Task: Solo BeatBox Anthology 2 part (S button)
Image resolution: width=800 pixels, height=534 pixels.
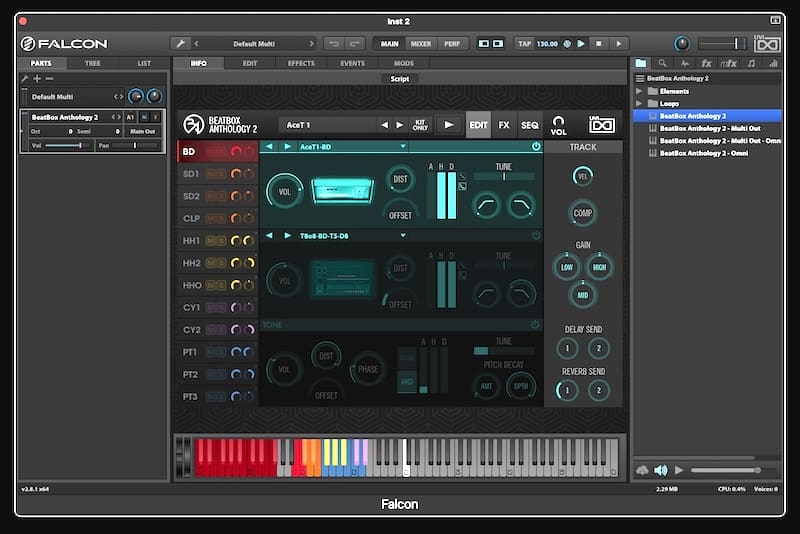Action: point(155,117)
